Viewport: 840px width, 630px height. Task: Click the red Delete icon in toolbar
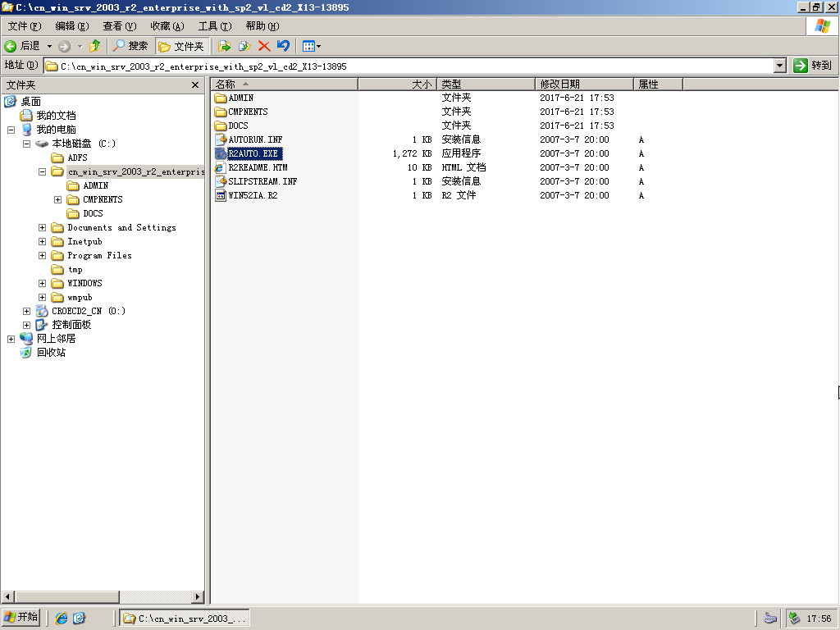tap(264, 46)
